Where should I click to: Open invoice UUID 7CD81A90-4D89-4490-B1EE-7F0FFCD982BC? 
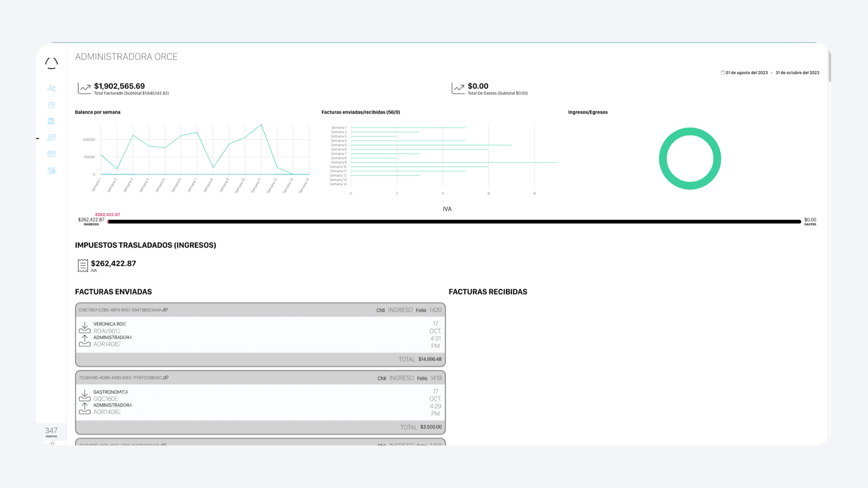120,378
